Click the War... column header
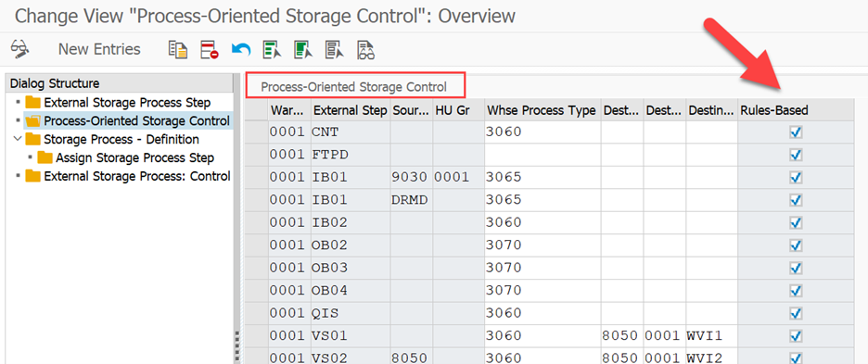Screen dimensions: 868x364 289,110
